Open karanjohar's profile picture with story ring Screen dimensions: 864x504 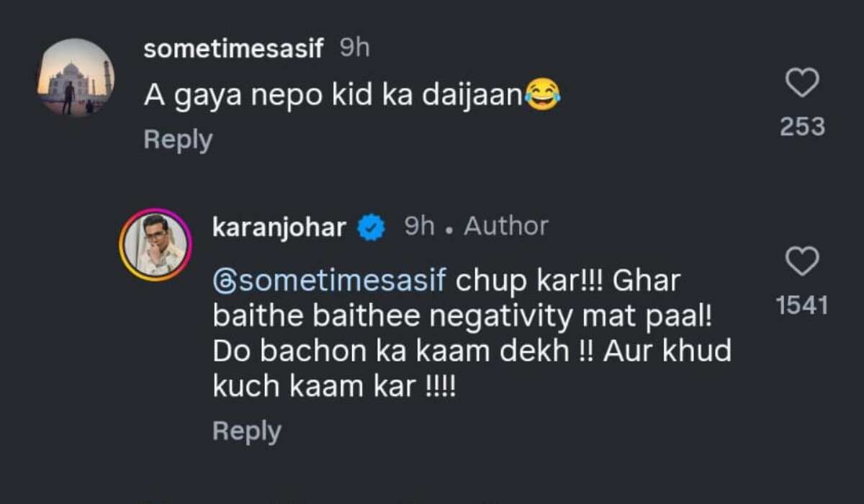click(x=155, y=245)
